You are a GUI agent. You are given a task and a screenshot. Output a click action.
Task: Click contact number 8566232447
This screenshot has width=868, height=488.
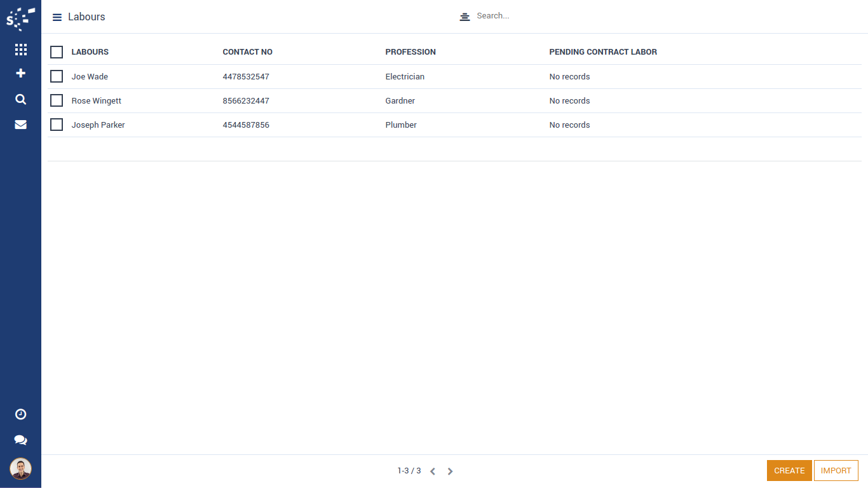click(x=246, y=101)
